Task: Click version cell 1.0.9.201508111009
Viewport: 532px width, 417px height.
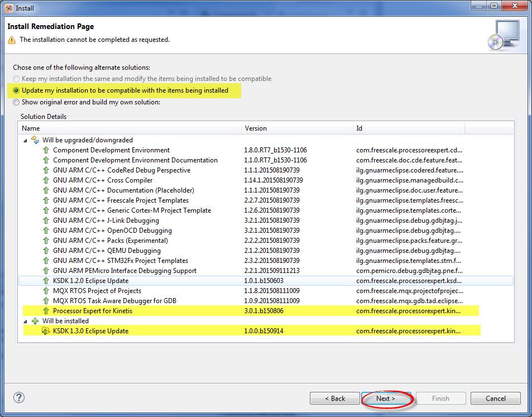Action: (272, 301)
